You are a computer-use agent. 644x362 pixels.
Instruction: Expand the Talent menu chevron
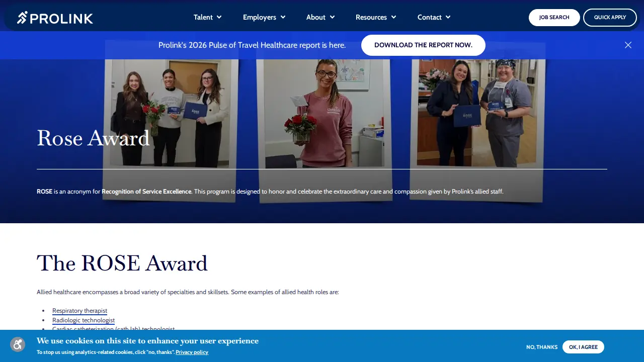[x=219, y=17]
